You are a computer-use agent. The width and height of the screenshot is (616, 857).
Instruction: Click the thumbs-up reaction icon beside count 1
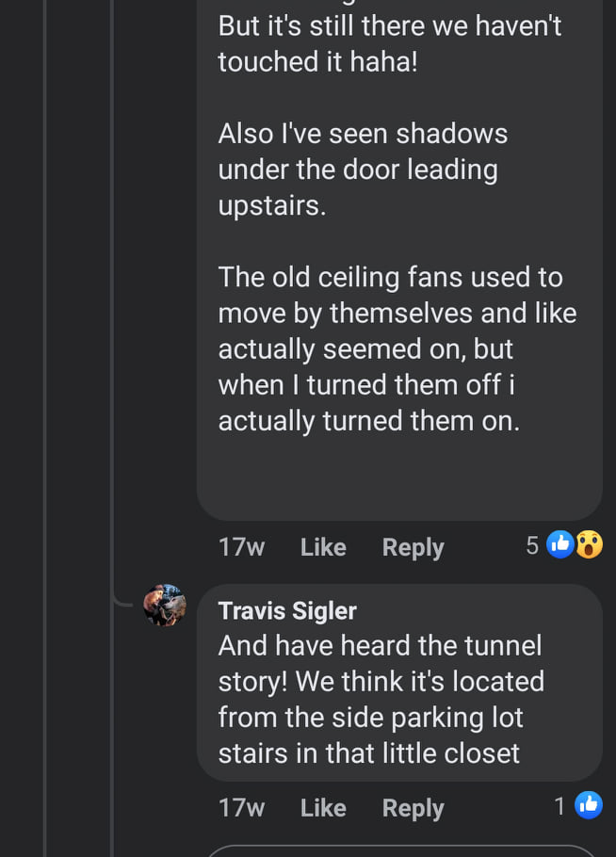(x=589, y=805)
